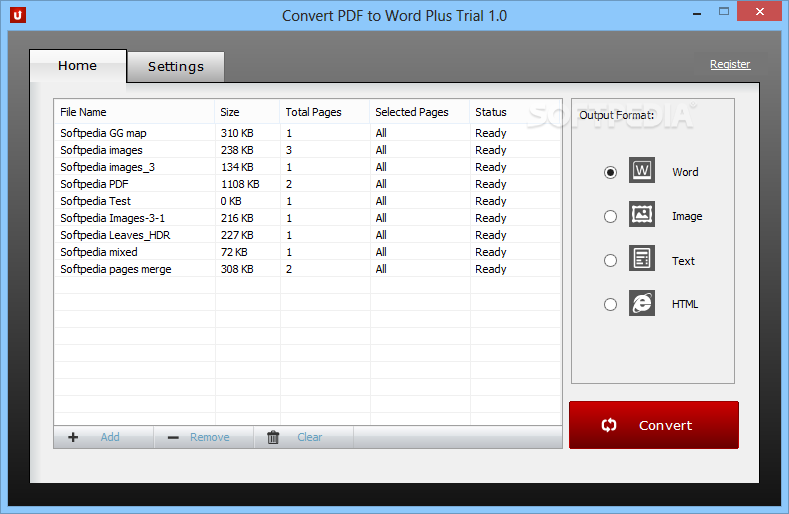Click the '0 KB' size cell
Screen dimensions: 789x514
click(231, 201)
